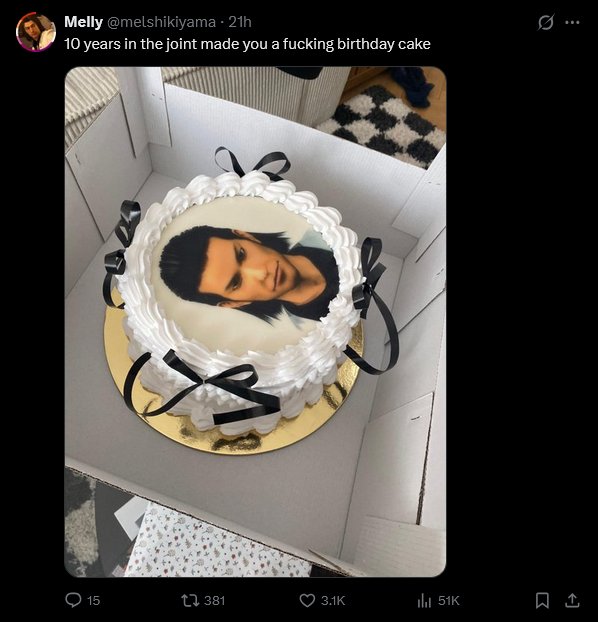Open the three-dot more options menu

pyautogui.click(x=572, y=23)
